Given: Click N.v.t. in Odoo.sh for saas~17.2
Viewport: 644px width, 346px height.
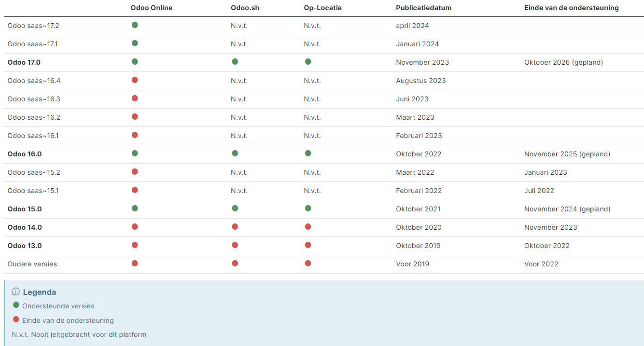Looking at the screenshot, I should pos(239,26).
